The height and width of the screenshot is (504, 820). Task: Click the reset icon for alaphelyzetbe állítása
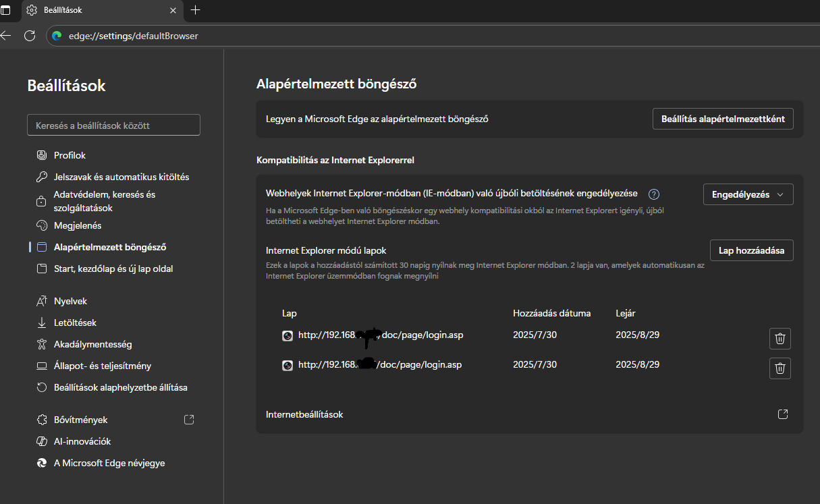tap(42, 387)
